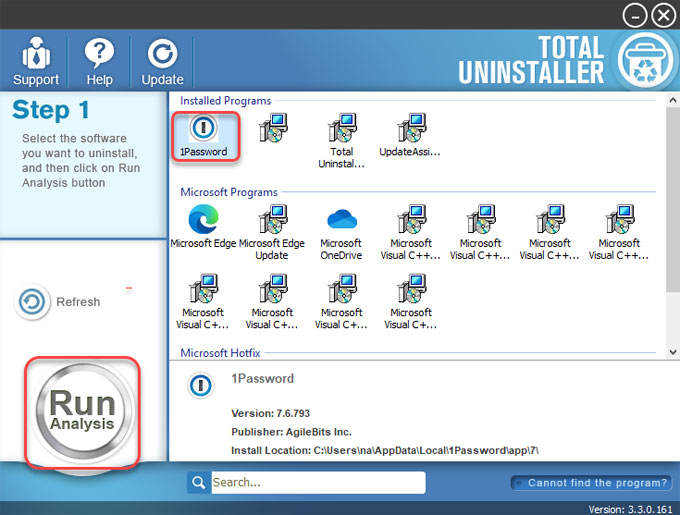
Task: Click the Installed Programs section header
Action: [x=226, y=101]
